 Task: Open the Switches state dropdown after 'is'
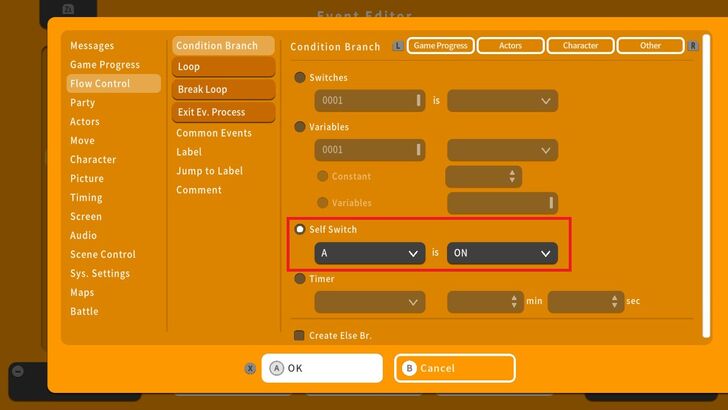pyautogui.click(x=502, y=101)
